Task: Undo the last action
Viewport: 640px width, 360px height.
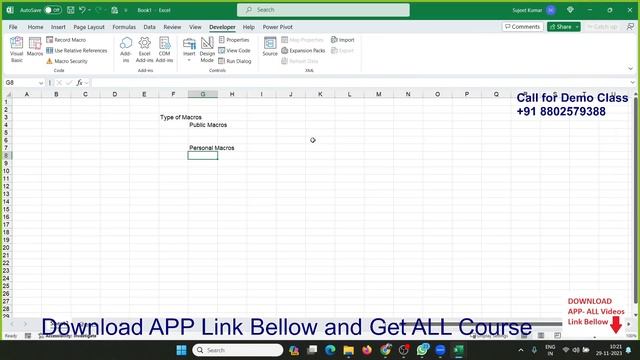Action: 82,10
